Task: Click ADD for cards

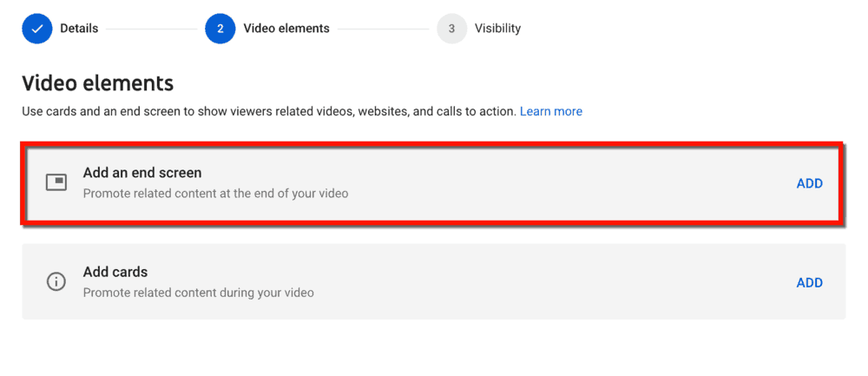Action: (809, 283)
